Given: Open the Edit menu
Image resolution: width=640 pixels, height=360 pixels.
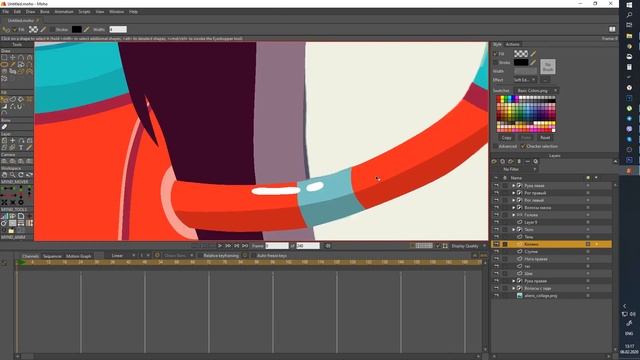Looking at the screenshot, I should (x=17, y=12).
